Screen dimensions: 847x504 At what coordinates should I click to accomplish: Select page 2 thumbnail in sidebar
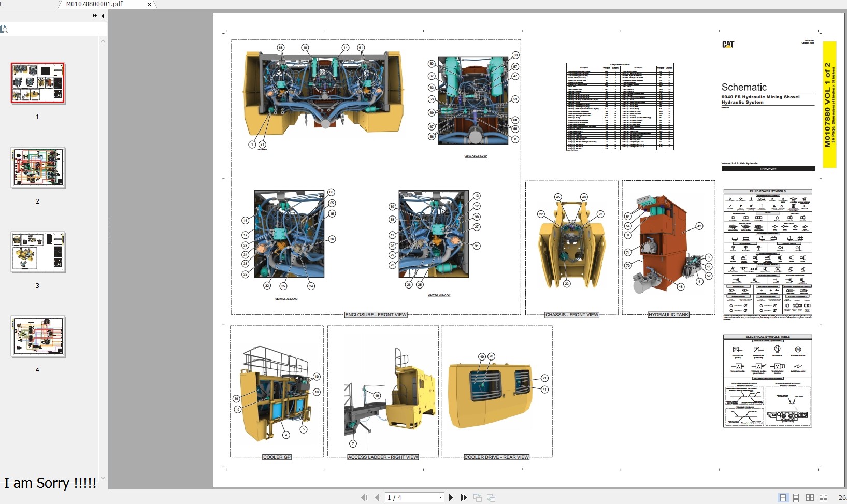point(37,168)
